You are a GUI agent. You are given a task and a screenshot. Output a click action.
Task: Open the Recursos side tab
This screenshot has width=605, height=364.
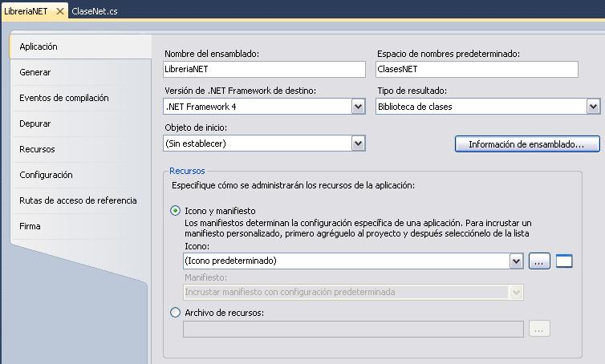point(81,149)
